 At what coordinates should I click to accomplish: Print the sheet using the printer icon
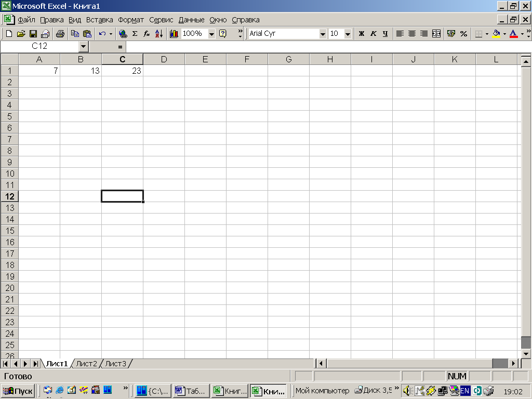click(60, 34)
